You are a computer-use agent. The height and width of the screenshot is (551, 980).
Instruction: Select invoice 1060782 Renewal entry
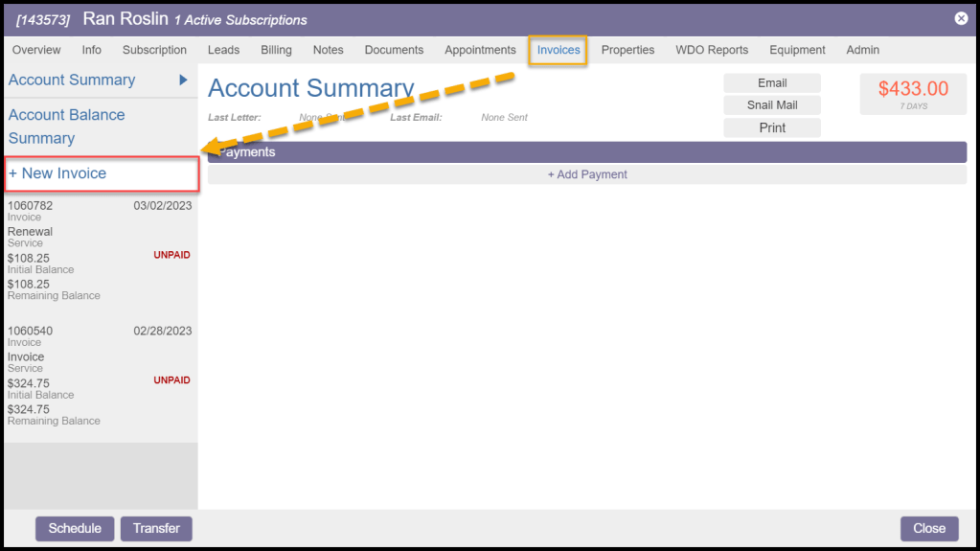pos(100,250)
